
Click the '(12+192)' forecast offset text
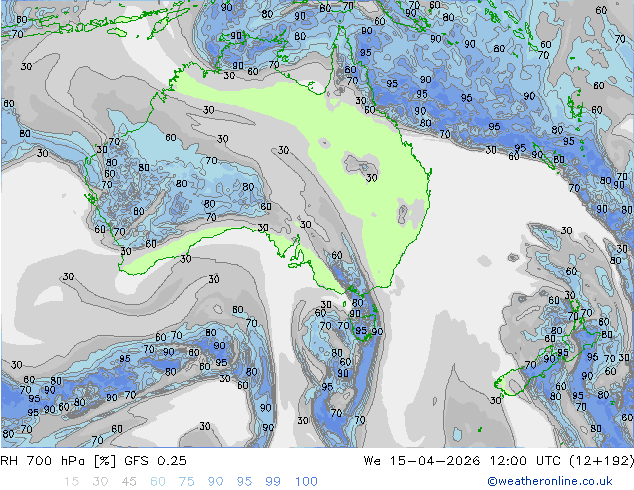pos(601,461)
